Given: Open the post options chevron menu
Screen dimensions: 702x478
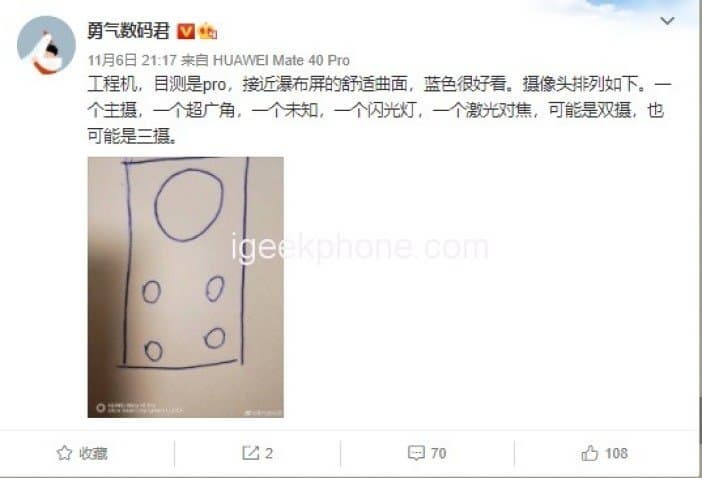Looking at the screenshot, I should (x=667, y=21).
